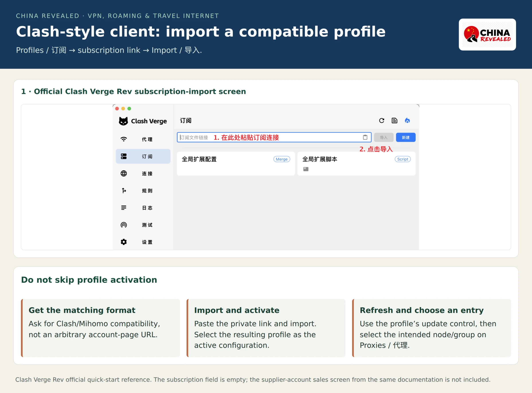
Task: Go to 日志 in the sidebar
Action: [147, 208]
